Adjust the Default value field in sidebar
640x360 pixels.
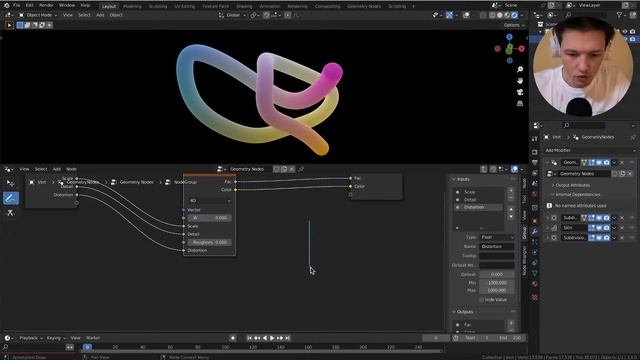click(x=496, y=274)
